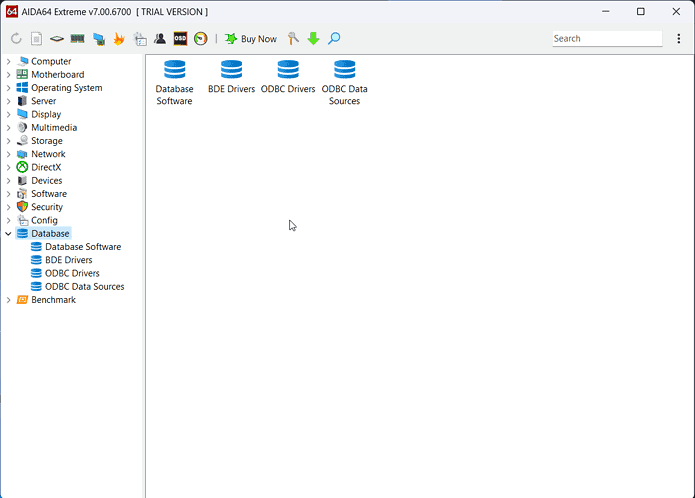Open the memory module benchmark icon
Image resolution: width=695 pixels, height=498 pixels.
point(77,39)
